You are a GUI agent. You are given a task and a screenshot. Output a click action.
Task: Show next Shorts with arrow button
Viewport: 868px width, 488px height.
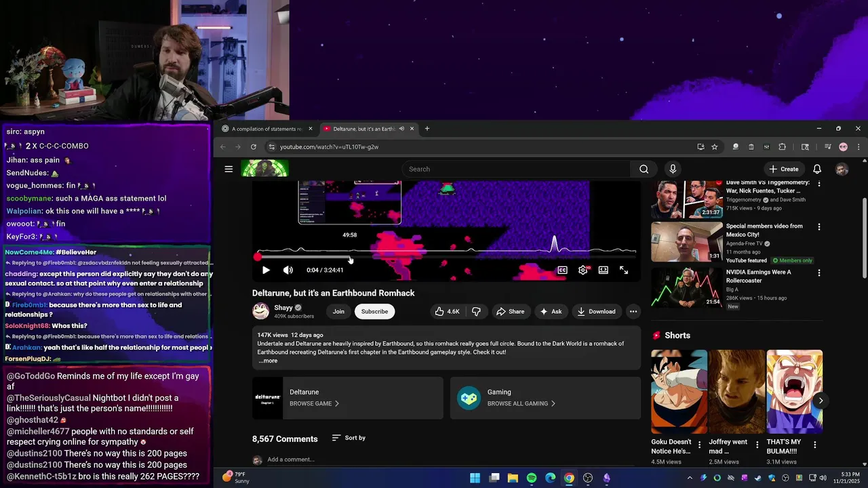coord(821,401)
